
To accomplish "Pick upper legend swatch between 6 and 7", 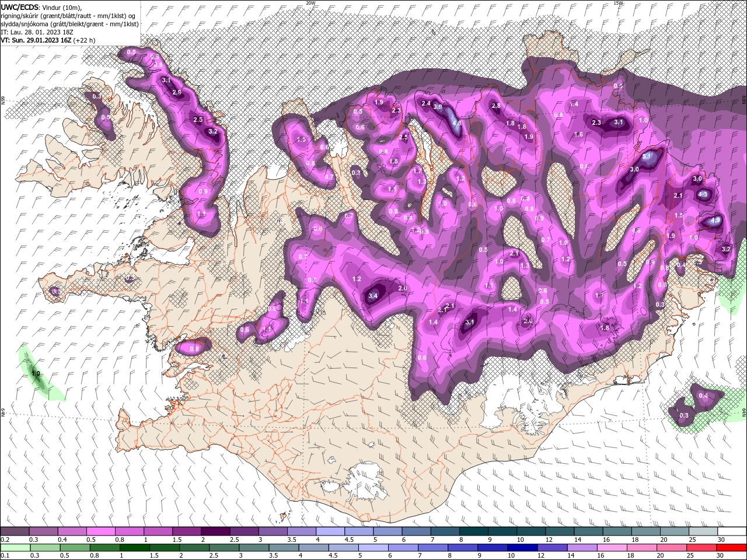I will [416, 532].
